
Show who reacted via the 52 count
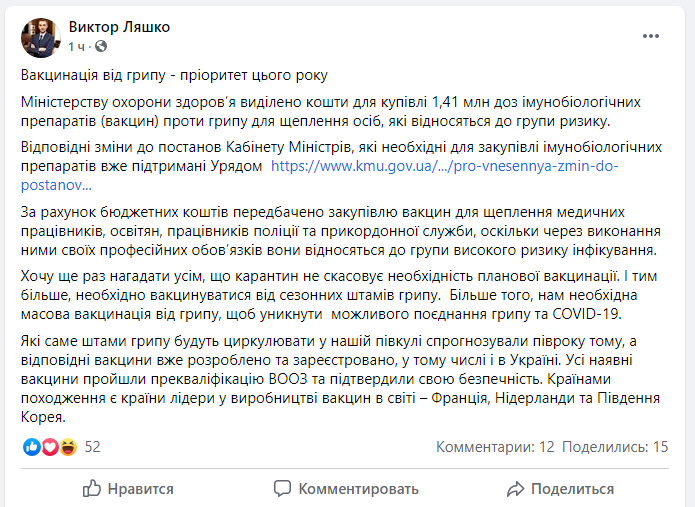(x=93, y=447)
